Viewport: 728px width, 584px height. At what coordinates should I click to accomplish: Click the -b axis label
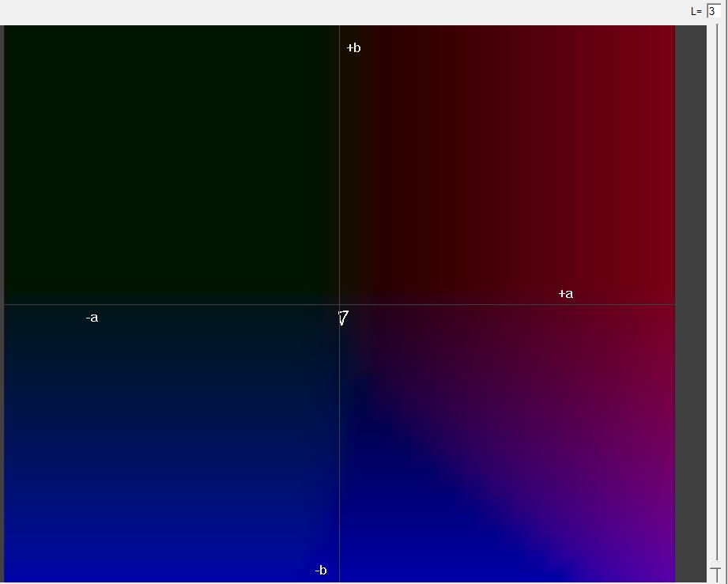coord(321,570)
